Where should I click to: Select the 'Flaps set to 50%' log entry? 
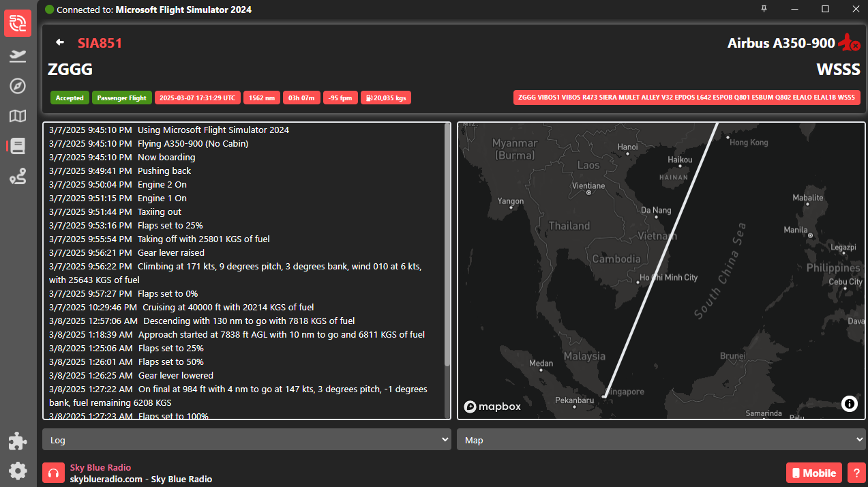126,361
